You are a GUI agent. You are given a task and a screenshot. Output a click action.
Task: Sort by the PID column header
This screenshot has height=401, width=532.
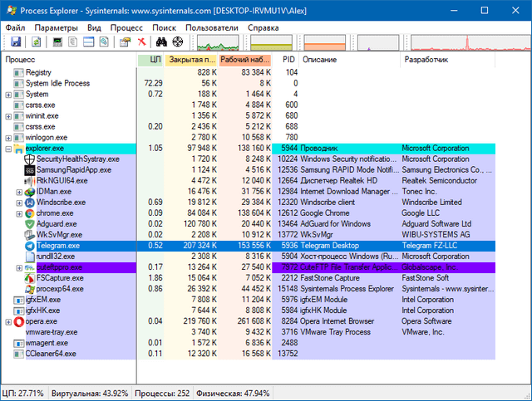coord(288,60)
